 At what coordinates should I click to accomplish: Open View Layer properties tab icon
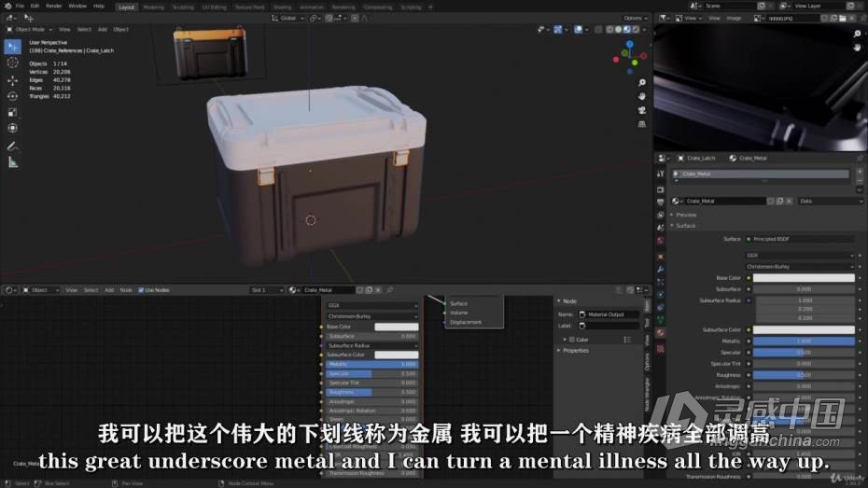[661, 215]
